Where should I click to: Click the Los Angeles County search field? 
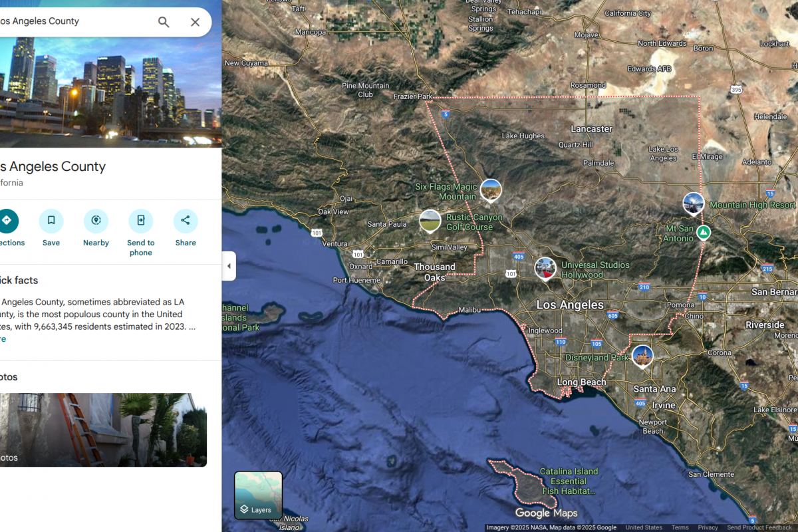(x=73, y=21)
